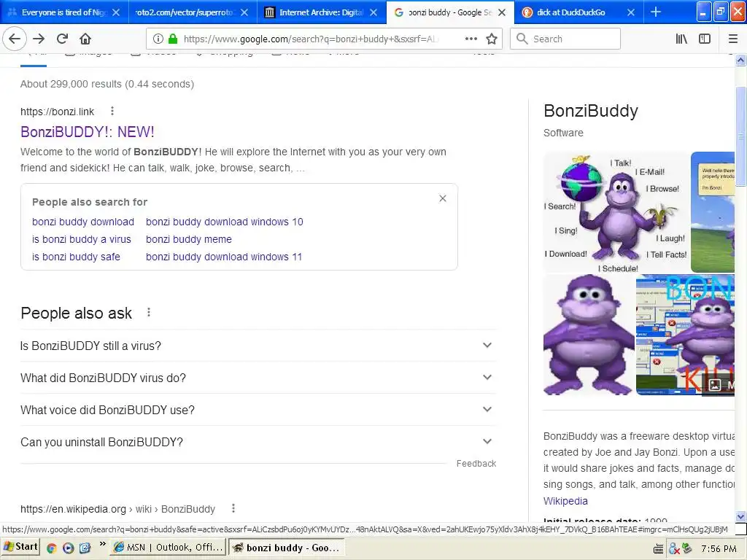Send Feedback on People also ask
The height and width of the screenshot is (560, 747).
pos(476,463)
